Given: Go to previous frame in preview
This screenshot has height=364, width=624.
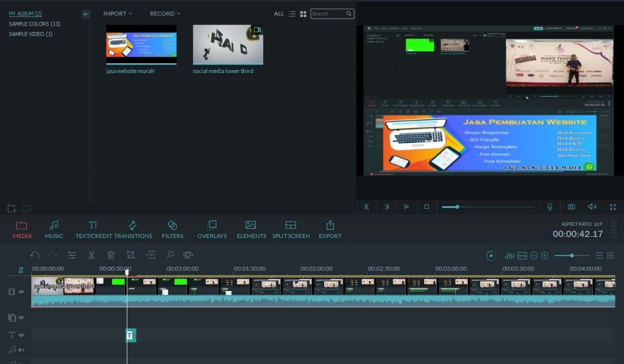Looking at the screenshot, I should (366, 206).
